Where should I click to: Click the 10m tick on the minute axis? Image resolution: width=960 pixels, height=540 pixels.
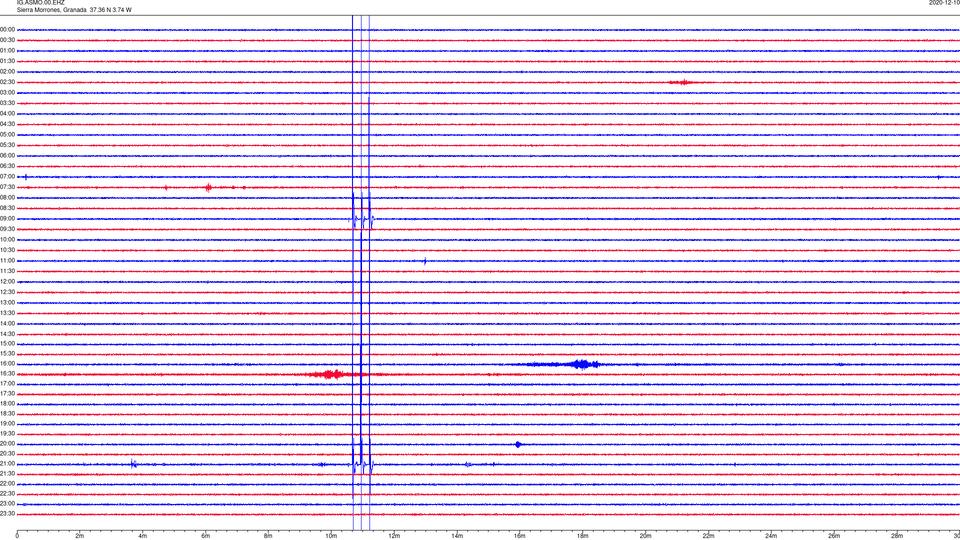coord(331,536)
